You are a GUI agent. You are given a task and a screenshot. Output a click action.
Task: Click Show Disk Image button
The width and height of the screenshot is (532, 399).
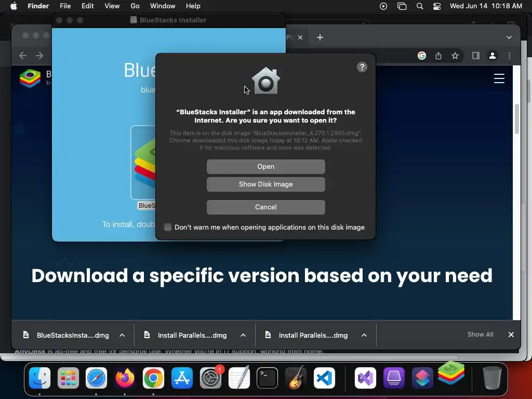pyautogui.click(x=265, y=184)
